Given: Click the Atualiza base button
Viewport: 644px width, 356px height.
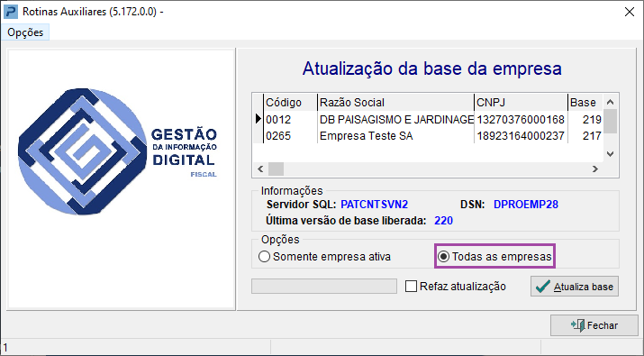Looking at the screenshot, I should (574, 287).
